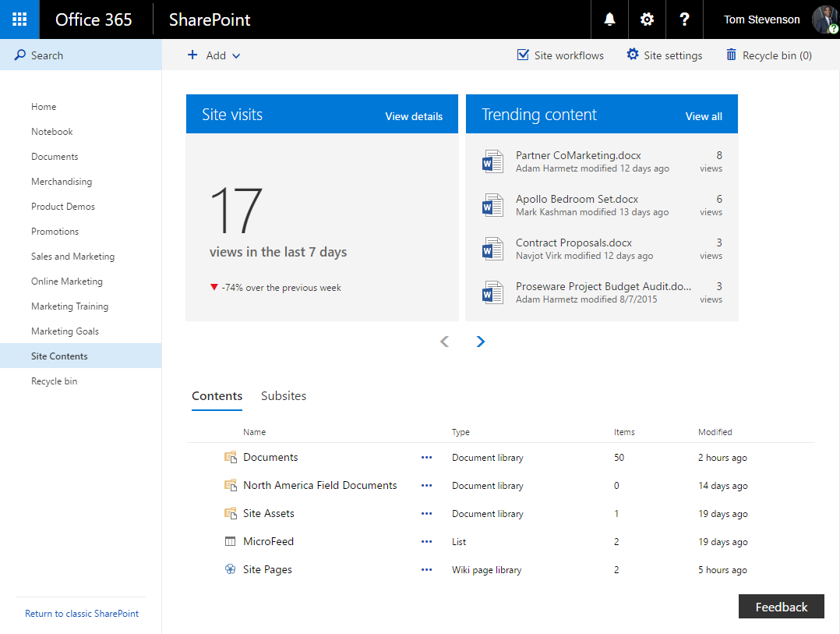Viewport: 840px width, 634px height.
Task: Click Word icon for Contract Proposals.docx
Action: [492, 249]
